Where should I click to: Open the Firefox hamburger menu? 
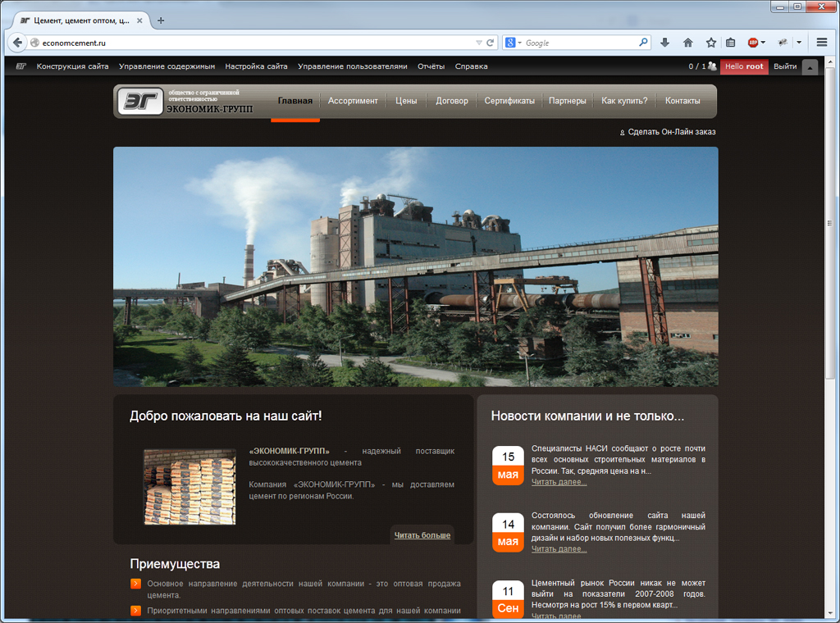click(822, 43)
